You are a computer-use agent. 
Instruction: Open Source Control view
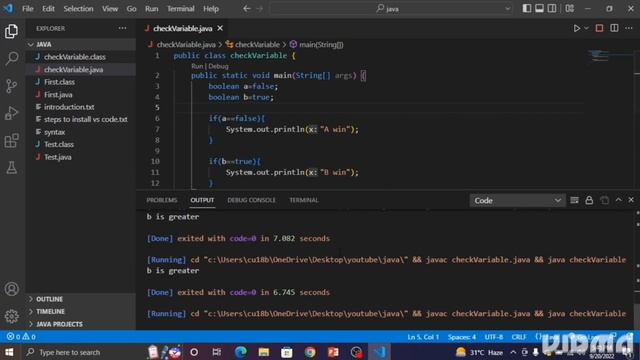tap(11, 86)
